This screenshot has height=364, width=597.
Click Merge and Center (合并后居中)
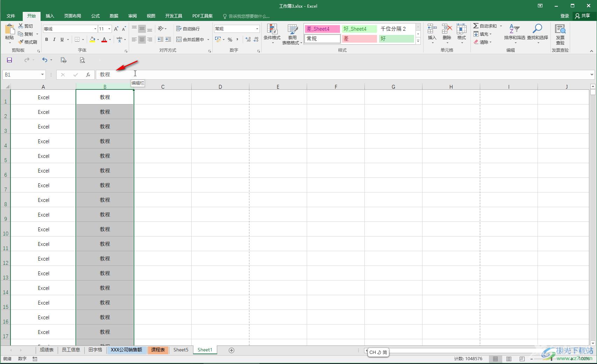(x=190, y=39)
